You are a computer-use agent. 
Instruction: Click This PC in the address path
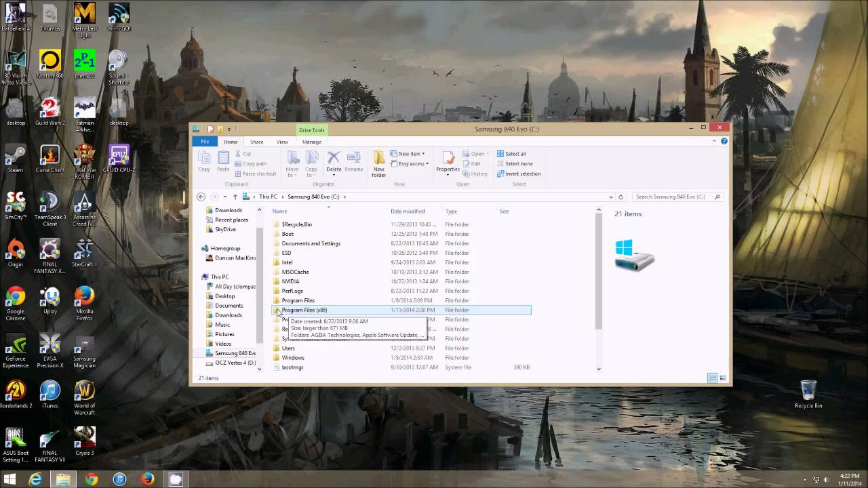click(268, 197)
